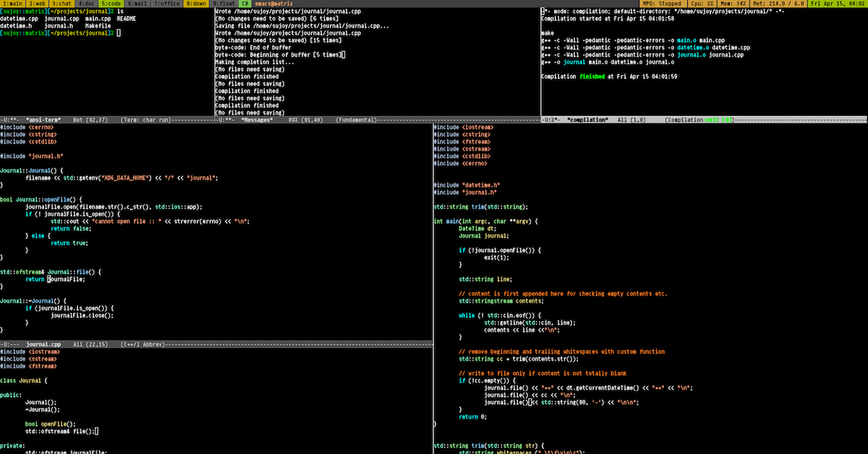868x454 pixels.
Task: Click the *compilation* buffer name in mode line
Action: (587, 119)
